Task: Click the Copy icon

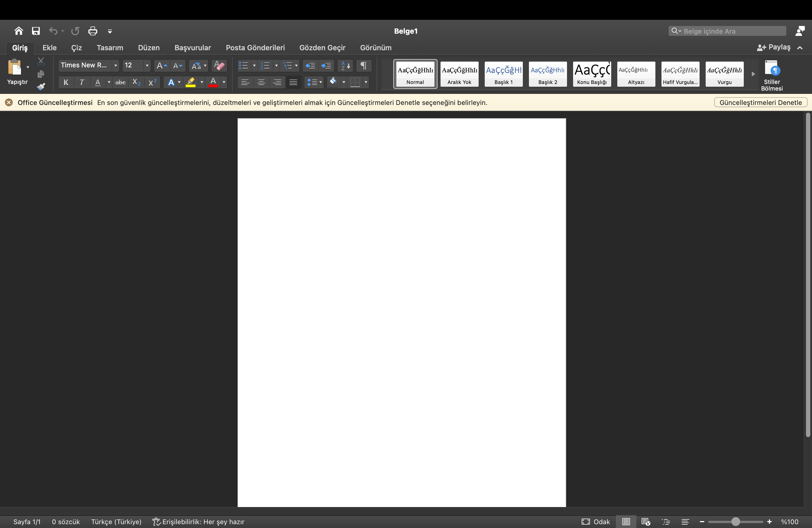Action: [41, 74]
